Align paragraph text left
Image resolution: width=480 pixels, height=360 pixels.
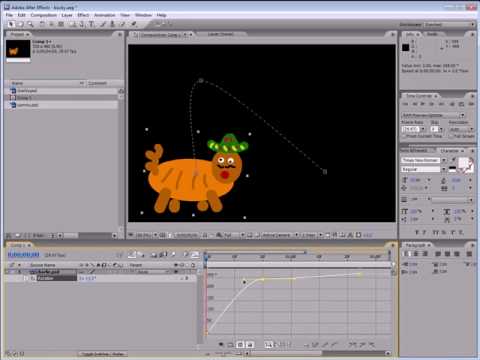407,254
